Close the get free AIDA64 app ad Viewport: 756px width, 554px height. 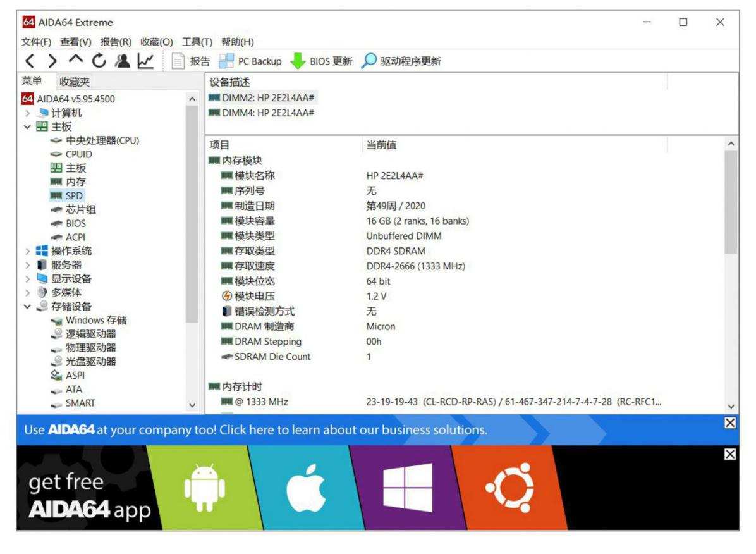click(x=729, y=454)
